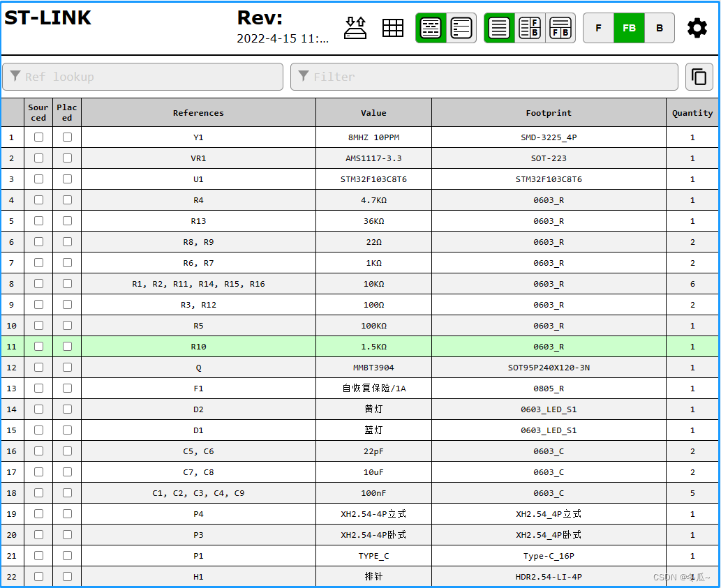Viewport: 721px width, 588px height.
Task: Select the row for H1 排针 header
Action: [198, 576]
